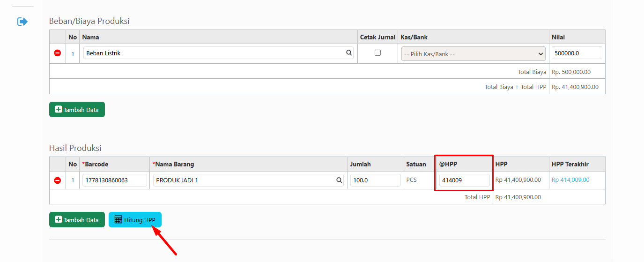Click Total Biaya + Total HPP amount
This screenshot has height=262, width=644.
575,87
